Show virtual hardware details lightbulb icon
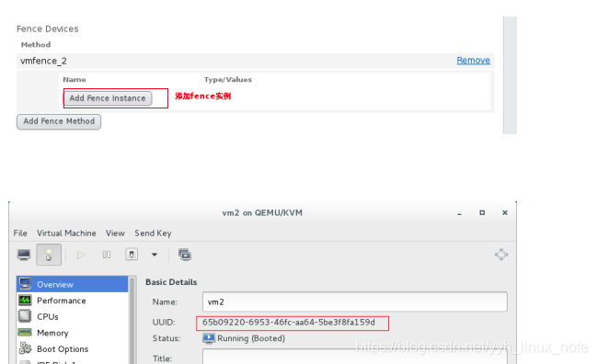Viewport: 597px width, 364px height. tap(49, 255)
